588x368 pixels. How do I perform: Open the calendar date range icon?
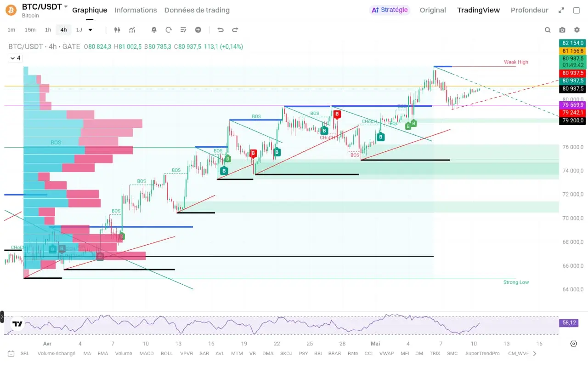point(11,354)
